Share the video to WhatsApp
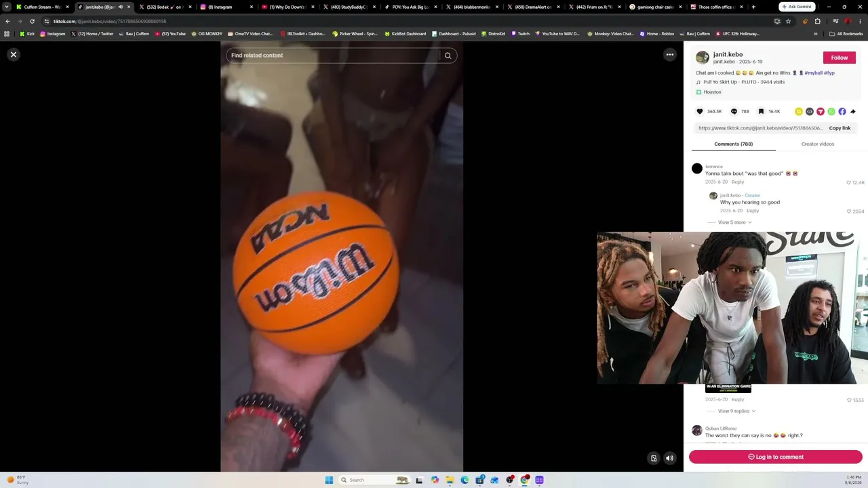 831,112
